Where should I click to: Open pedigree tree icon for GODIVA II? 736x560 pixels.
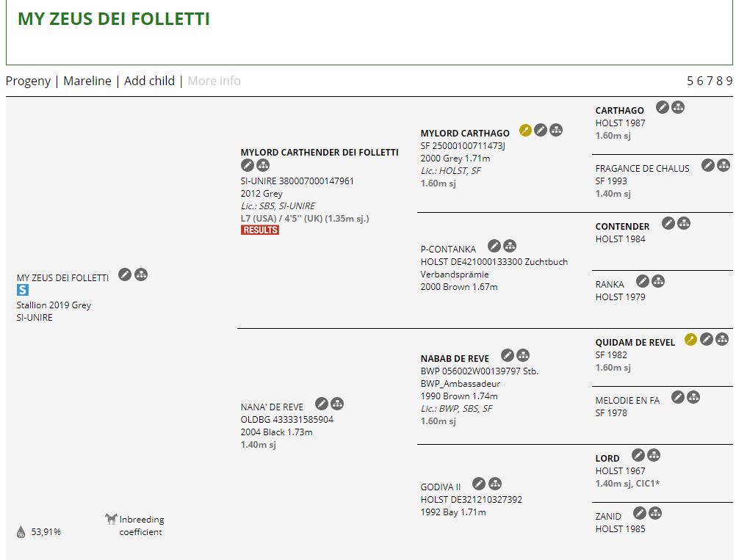click(495, 484)
